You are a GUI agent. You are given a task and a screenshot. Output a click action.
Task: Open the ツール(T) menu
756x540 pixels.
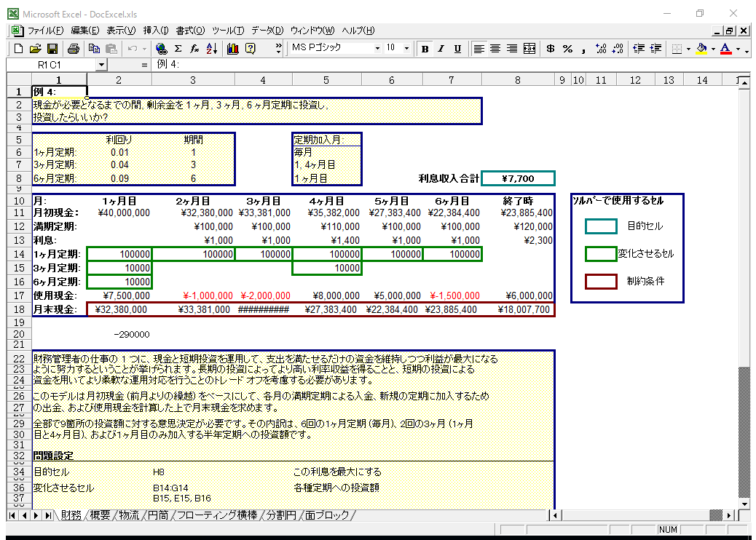point(228,31)
